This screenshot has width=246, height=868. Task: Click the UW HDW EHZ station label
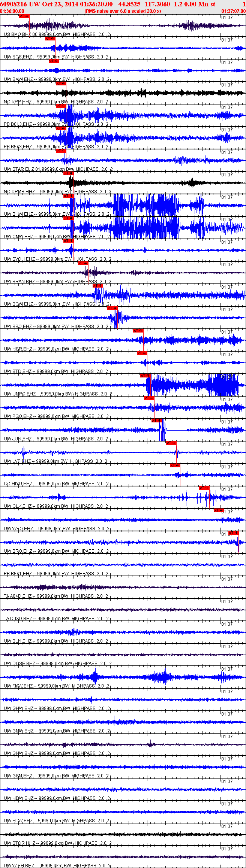[x=57, y=798]
